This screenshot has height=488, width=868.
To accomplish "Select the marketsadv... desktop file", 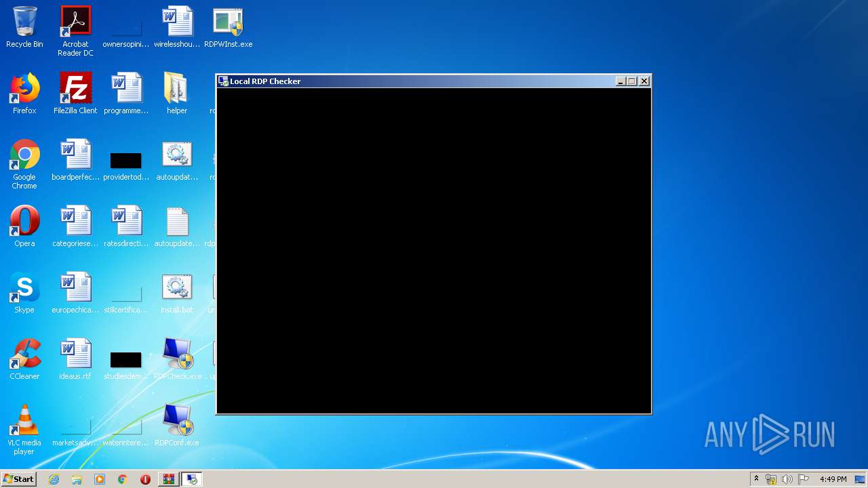I will pyautogui.click(x=75, y=432).
